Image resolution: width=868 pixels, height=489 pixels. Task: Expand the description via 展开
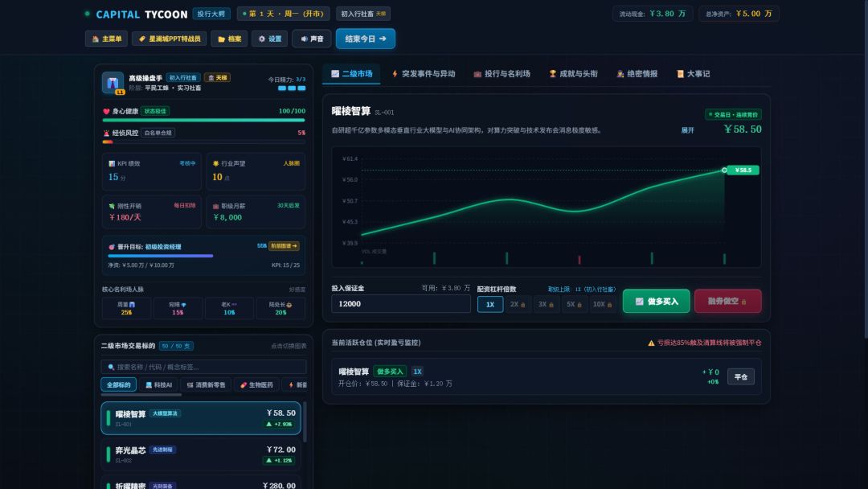(x=687, y=130)
